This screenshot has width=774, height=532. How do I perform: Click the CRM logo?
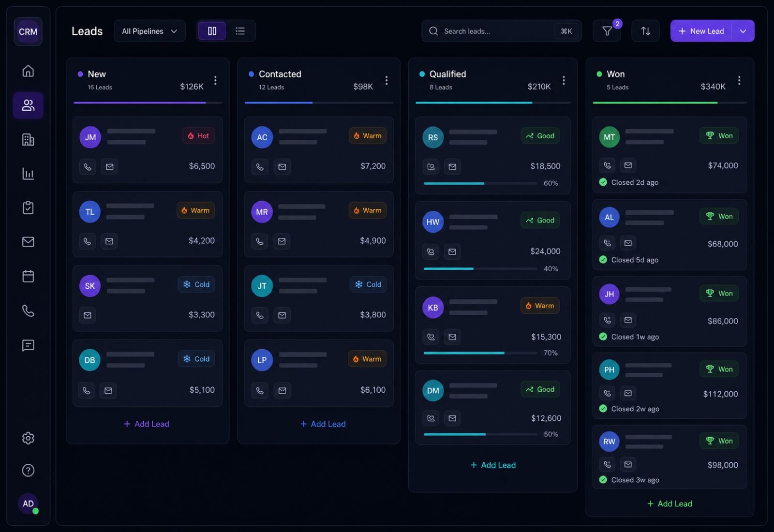point(28,31)
